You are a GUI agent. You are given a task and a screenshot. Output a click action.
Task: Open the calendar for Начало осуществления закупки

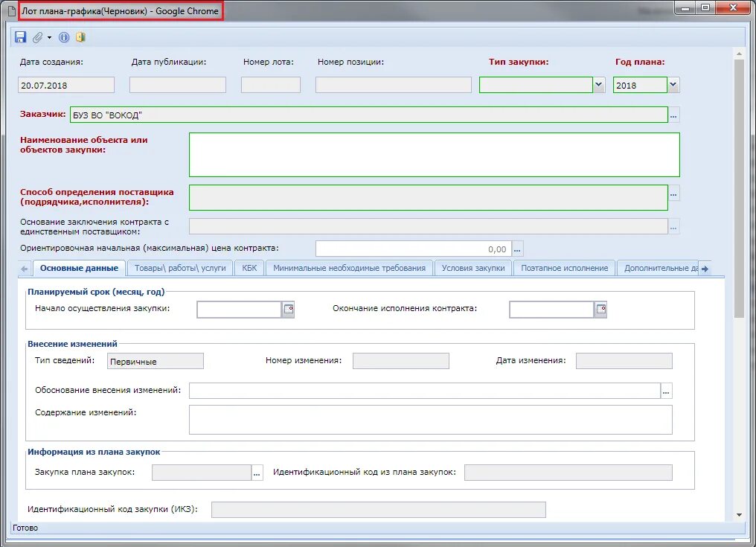click(x=288, y=309)
